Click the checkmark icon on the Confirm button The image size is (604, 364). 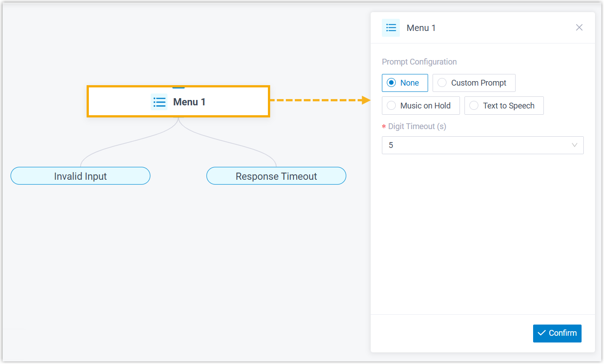coord(542,333)
